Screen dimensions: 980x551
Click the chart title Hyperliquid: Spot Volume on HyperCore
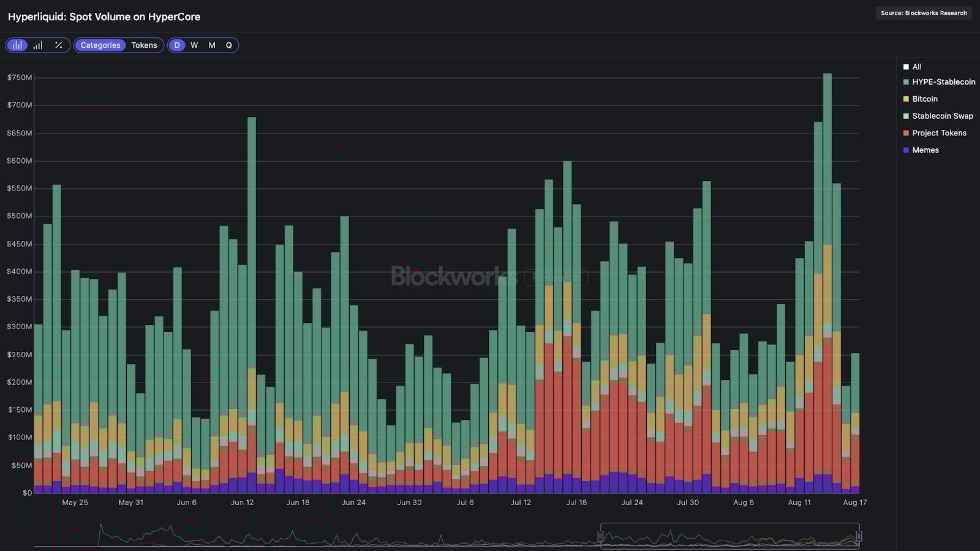104,17
